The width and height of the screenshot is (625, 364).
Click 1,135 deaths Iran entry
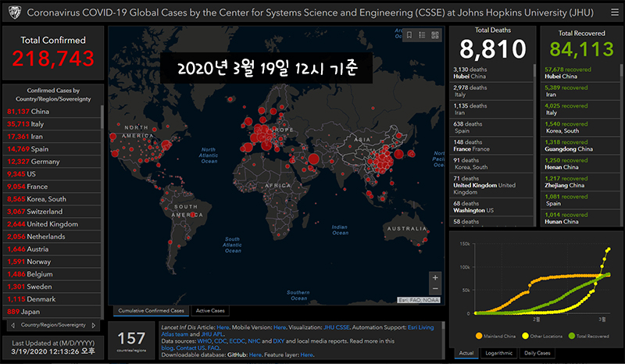(491, 109)
